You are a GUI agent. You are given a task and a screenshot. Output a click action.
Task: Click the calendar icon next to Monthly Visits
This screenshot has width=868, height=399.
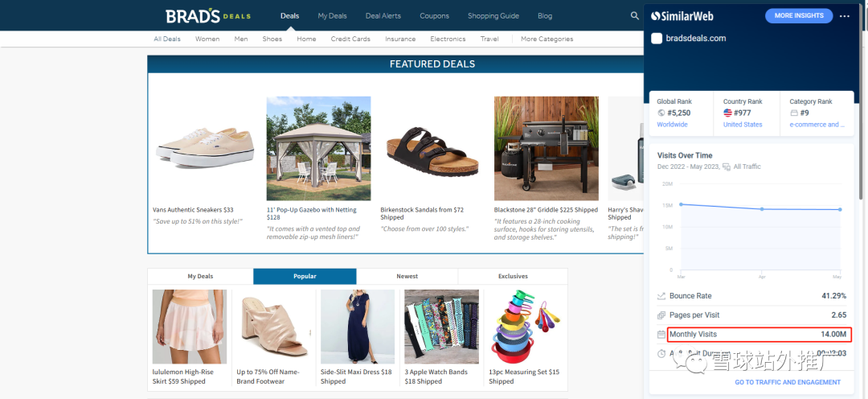click(x=661, y=334)
